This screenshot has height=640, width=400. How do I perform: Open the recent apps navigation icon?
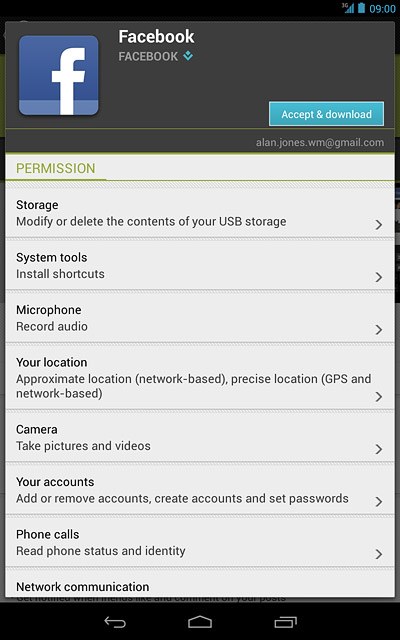coord(285,622)
